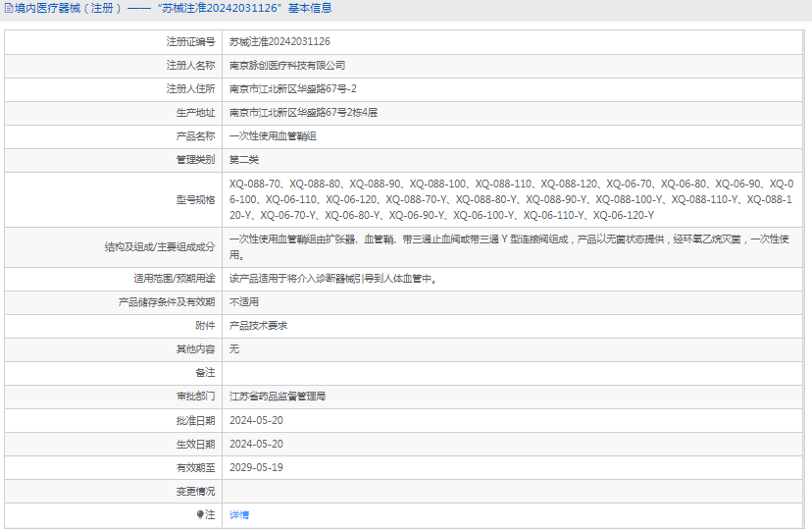Viewport: 812px width, 531px height.
Task: Click the 生产地址 label
Action: pos(195,113)
